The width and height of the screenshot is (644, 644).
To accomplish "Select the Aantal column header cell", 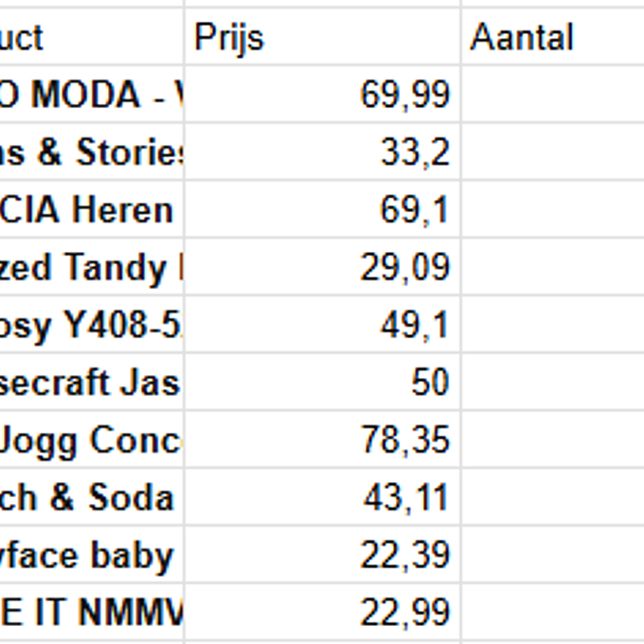I will 552,38.
